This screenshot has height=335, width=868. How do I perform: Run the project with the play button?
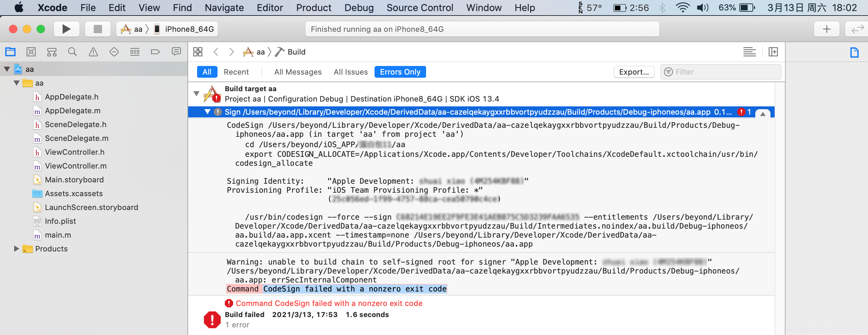pyautogui.click(x=66, y=29)
